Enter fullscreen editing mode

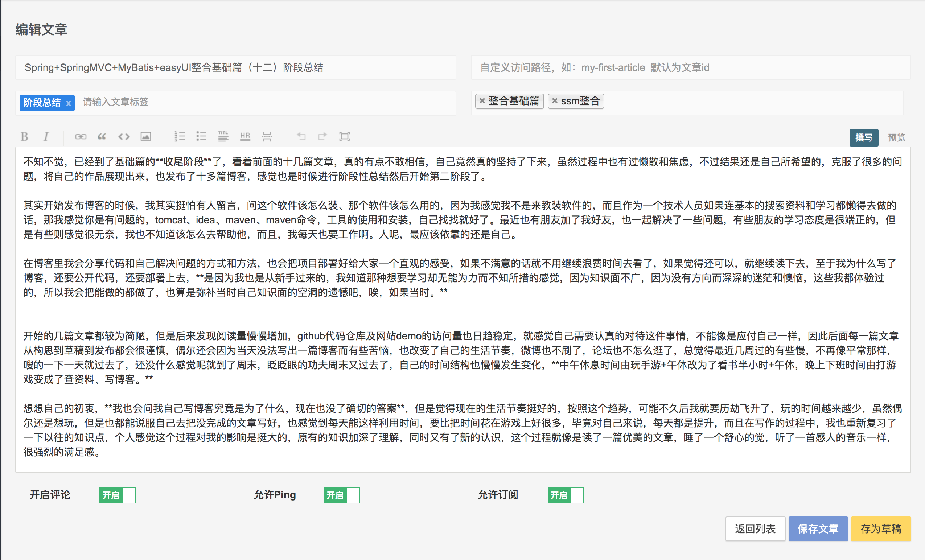pos(344,137)
